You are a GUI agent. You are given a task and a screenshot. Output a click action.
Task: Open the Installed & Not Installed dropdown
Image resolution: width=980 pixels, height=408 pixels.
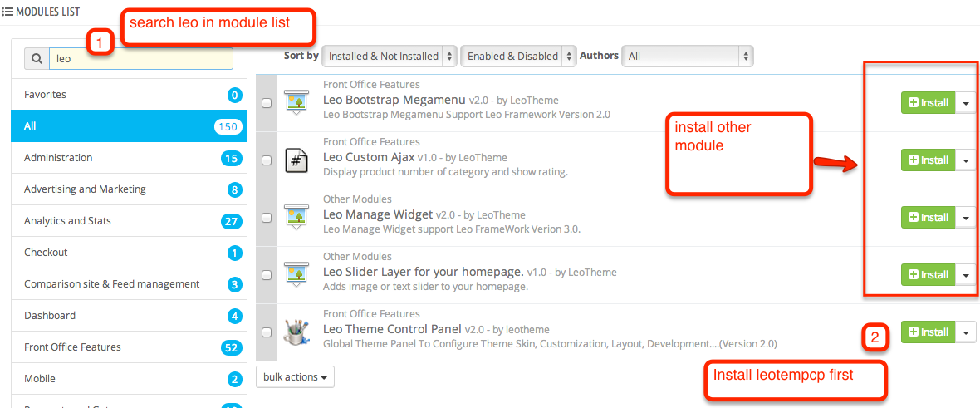pyautogui.click(x=390, y=56)
